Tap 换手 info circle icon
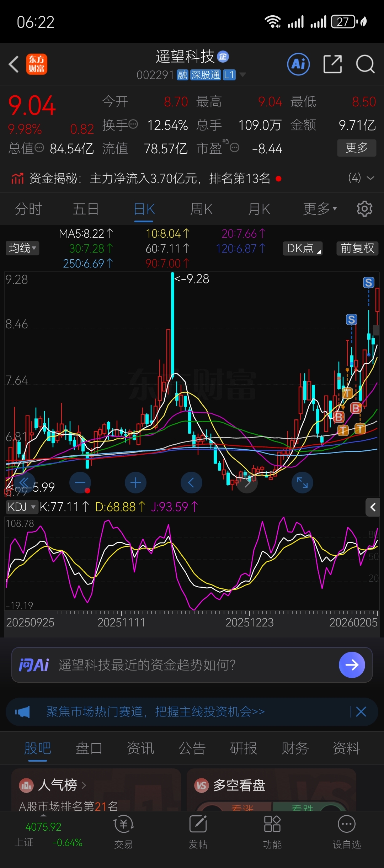This screenshot has width=384, height=868. click(x=133, y=124)
